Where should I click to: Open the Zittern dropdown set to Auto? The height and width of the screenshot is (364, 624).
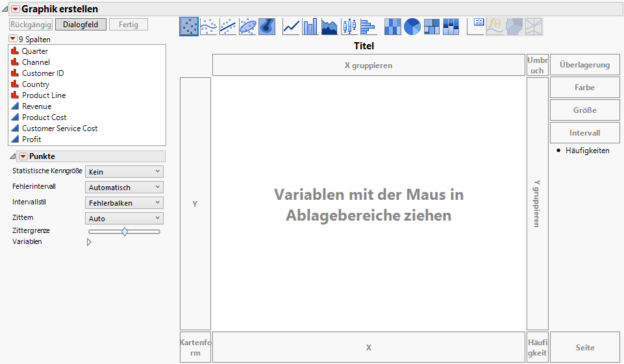pos(125,219)
